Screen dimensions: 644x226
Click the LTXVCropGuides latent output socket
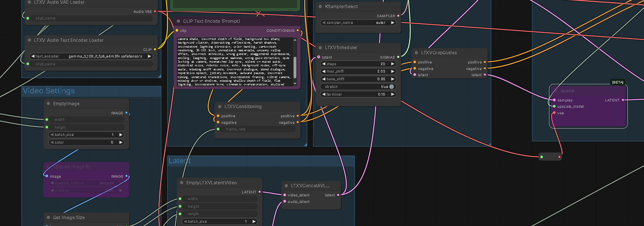(x=485, y=75)
